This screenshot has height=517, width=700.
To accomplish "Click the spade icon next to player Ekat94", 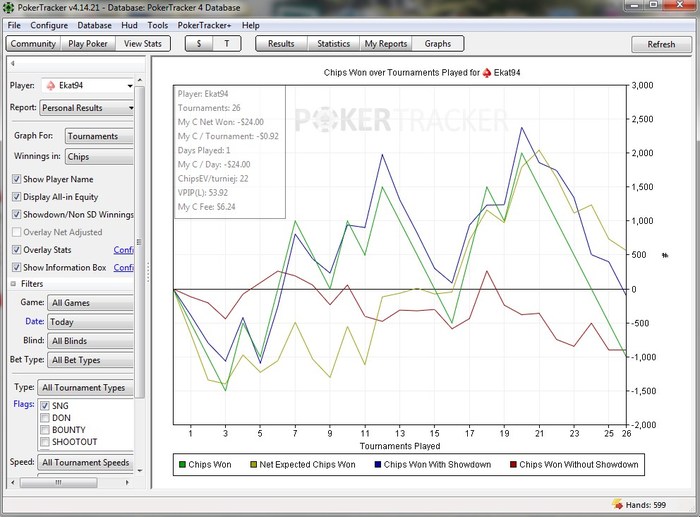I will [x=51, y=85].
